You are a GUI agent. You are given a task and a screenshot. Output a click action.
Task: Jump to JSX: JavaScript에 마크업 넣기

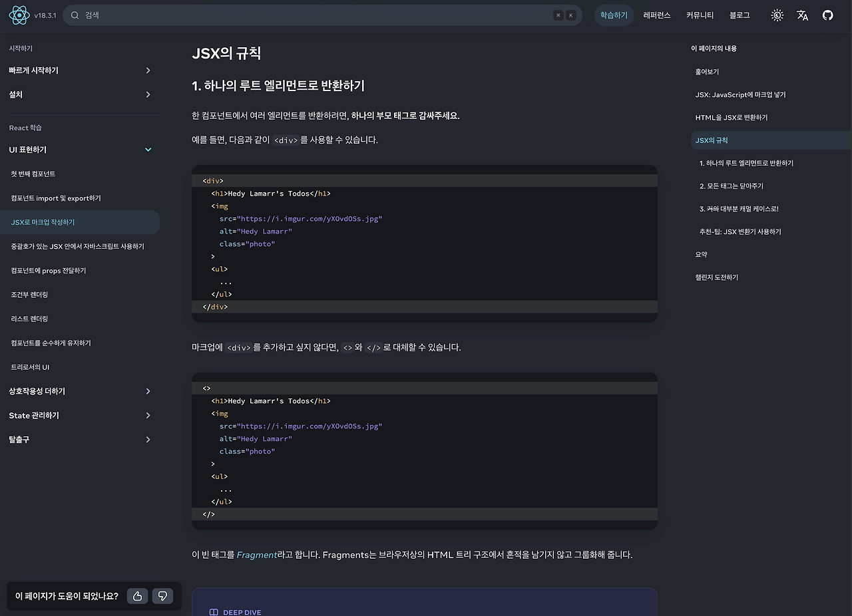coord(740,94)
